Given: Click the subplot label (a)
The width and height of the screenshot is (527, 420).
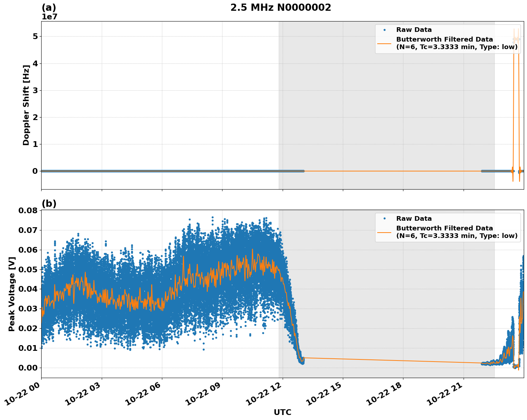Looking at the screenshot, I should (x=48, y=6).
